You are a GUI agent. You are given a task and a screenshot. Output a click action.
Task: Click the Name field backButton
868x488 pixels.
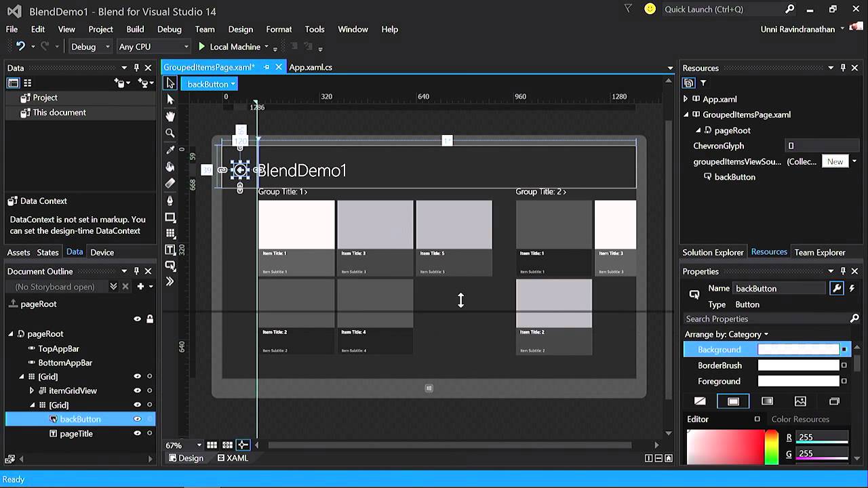coord(780,288)
